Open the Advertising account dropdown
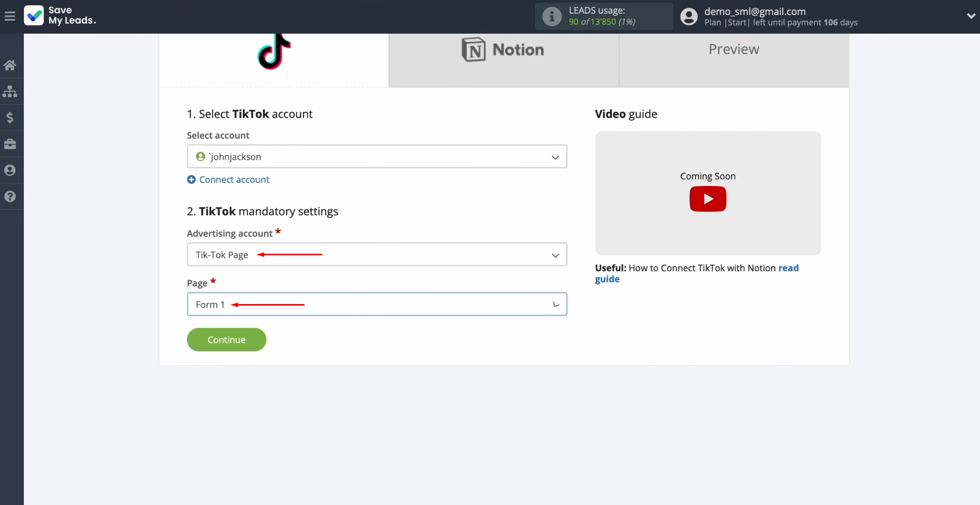Screen dimensions: 980x505 (x=377, y=255)
